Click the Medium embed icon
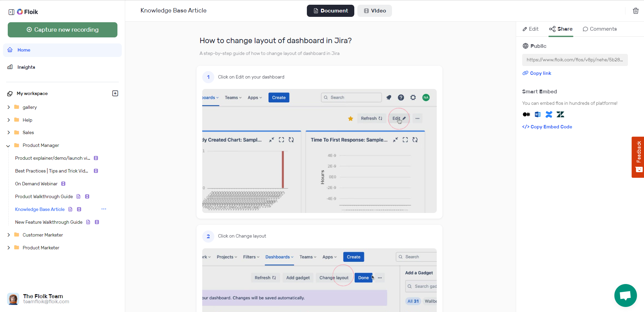The height and width of the screenshot is (312, 644). 526,115
